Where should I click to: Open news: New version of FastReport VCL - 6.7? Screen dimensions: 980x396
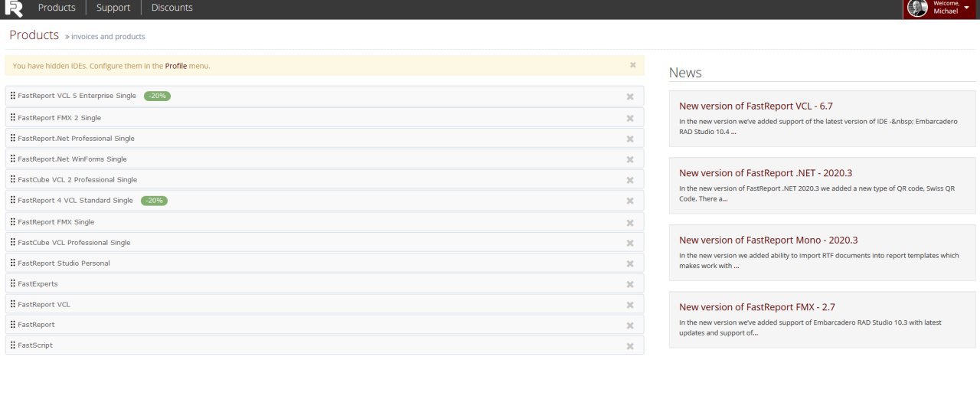(756, 106)
